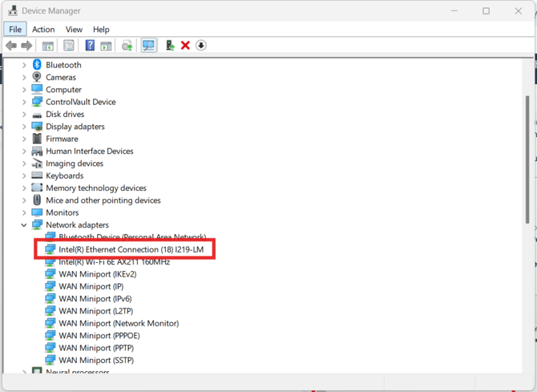This screenshot has width=537, height=392.
Task: Click the Help question mark toolbar icon
Action: click(x=90, y=46)
